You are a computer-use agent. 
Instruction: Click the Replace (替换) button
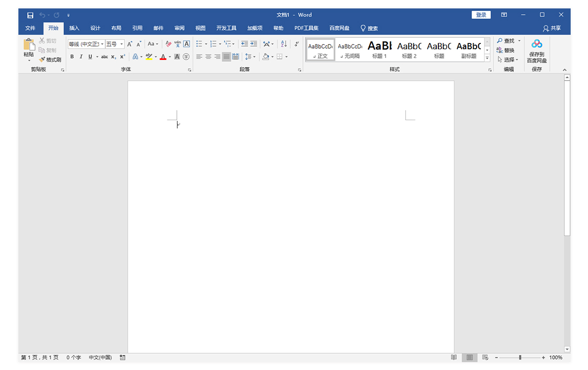pyautogui.click(x=506, y=50)
